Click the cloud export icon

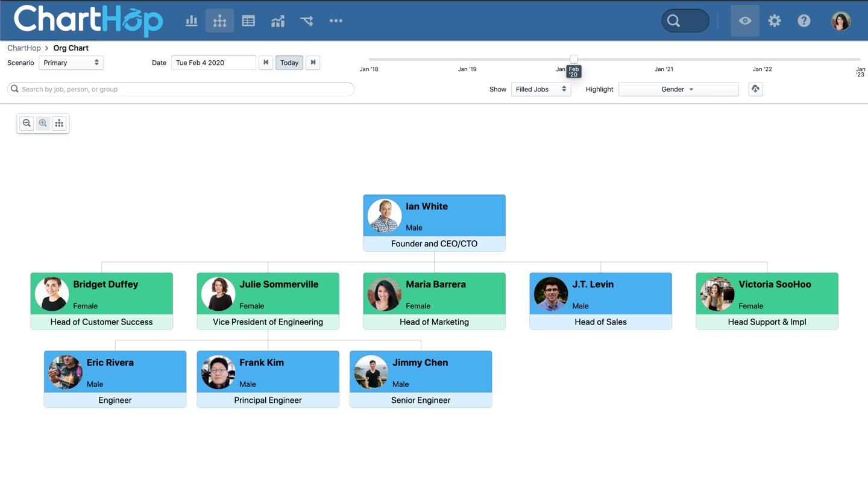click(755, 89)
